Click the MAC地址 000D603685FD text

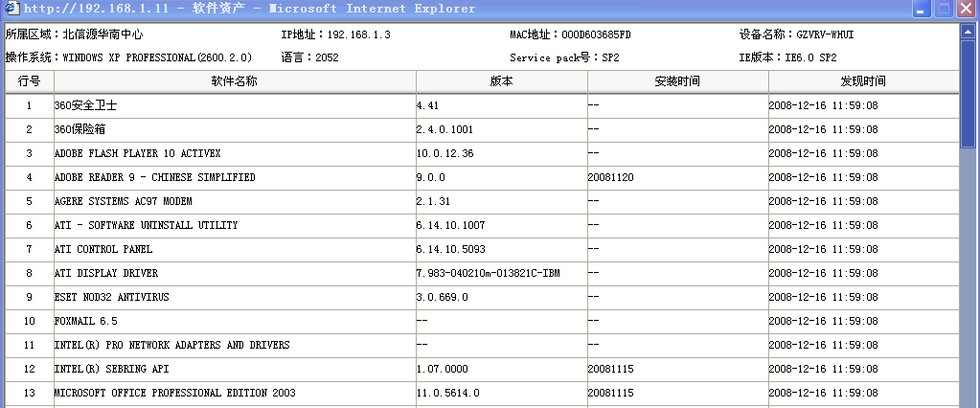click(x=570, y=34)
